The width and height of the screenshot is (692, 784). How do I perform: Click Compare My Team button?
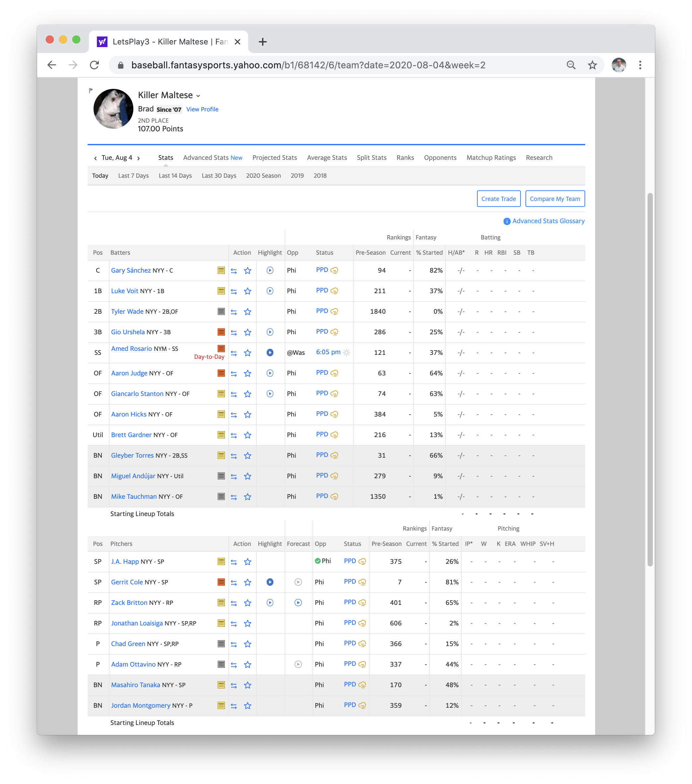555,199
